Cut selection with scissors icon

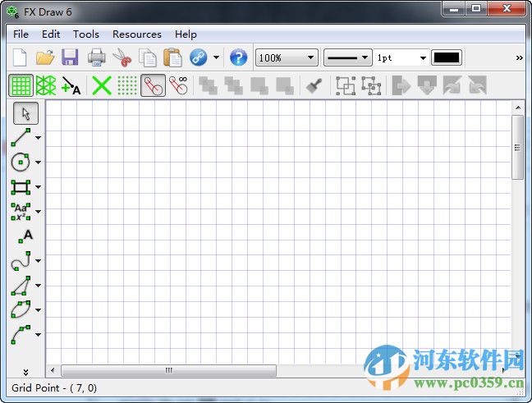point(122,57)
